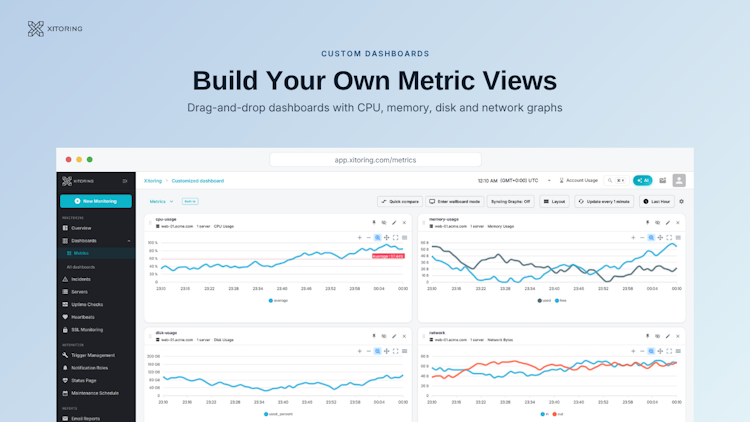Screen dimensions: 750x422
Task: Expand disk-usage chart to fullscreen
Action: 396,351
